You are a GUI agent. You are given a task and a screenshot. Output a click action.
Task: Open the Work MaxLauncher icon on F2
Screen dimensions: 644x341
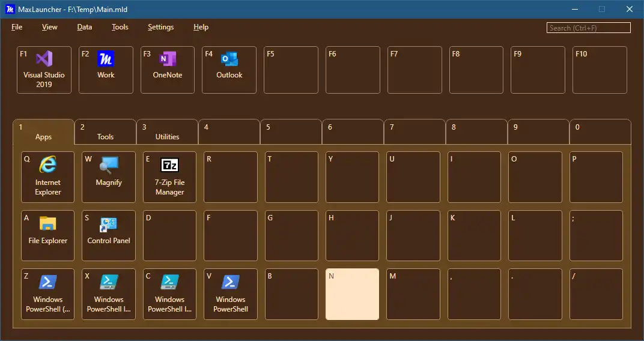point(106,70)
